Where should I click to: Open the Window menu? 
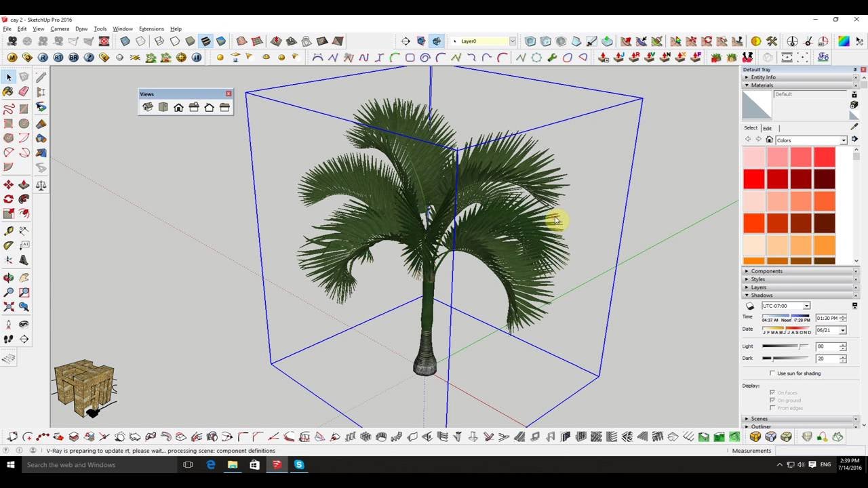point(123,29)
